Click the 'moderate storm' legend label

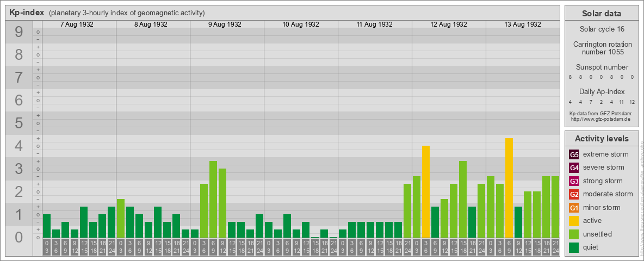608,194
